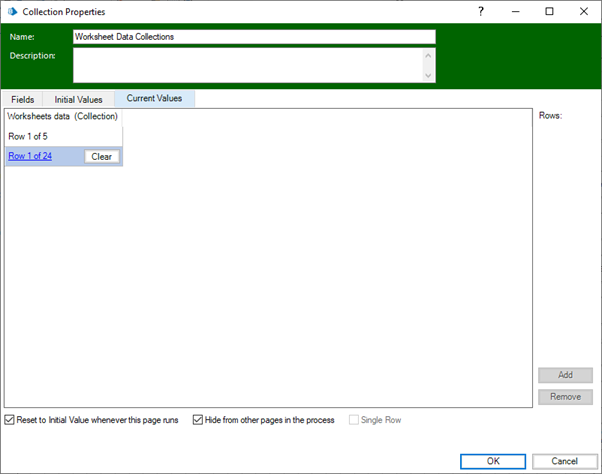Click the Add row button
This screenshot has width=602, height=474.
[x=565, y=375]
